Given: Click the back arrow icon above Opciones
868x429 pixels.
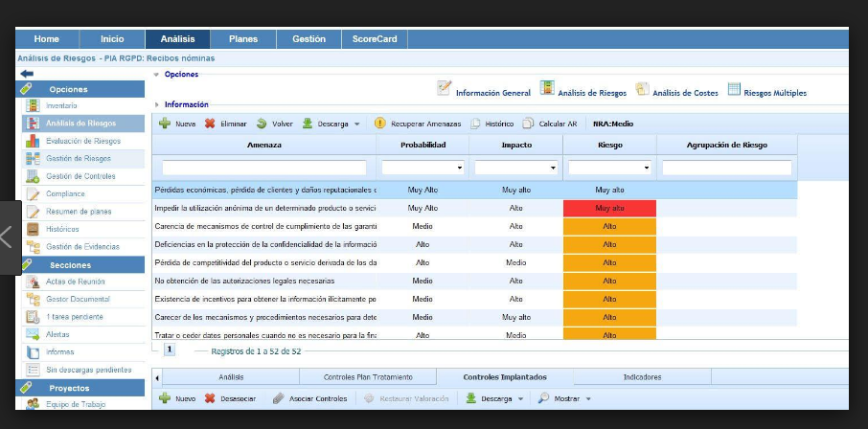Looking at the screenshot, I should pyautogui.click(x=27, y=74).
